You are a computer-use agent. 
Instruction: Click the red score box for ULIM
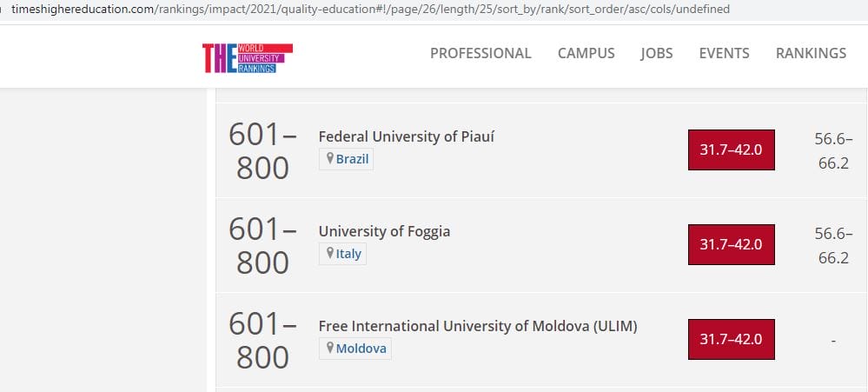[x=730, y=339]
